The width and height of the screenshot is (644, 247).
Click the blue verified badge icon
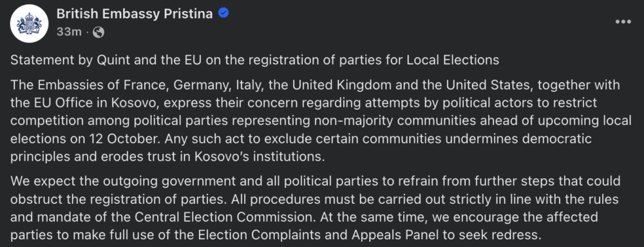(223, 14)
